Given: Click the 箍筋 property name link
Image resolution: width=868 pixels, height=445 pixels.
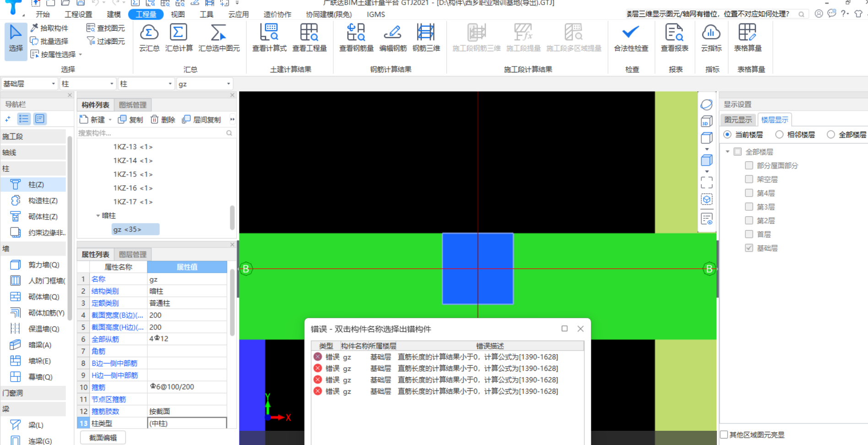Looking at the screenshot, I should [98, 387].
